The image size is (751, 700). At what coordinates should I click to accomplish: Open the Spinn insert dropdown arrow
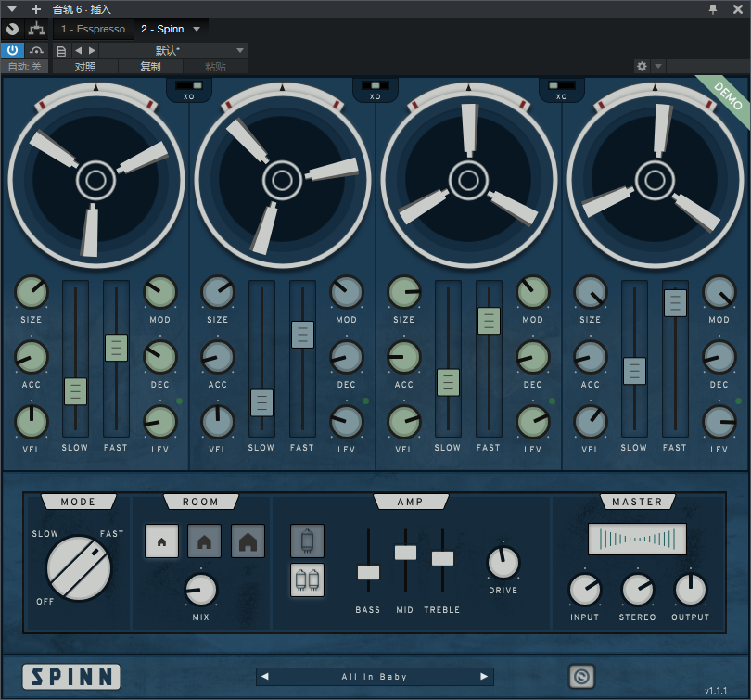point(197,30)
